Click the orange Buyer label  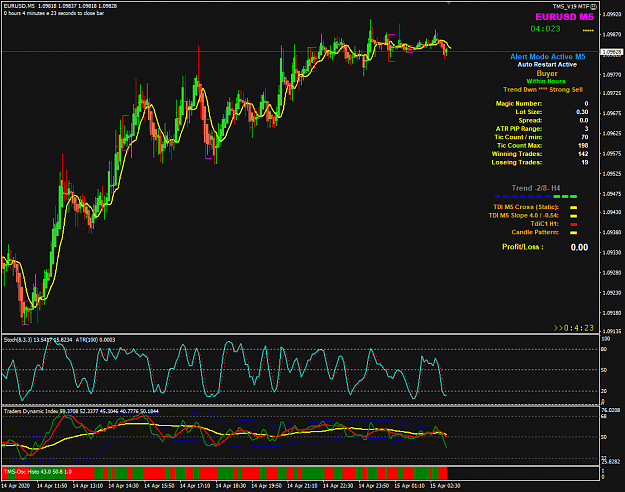pyautogui.click(x=547, y=73)
